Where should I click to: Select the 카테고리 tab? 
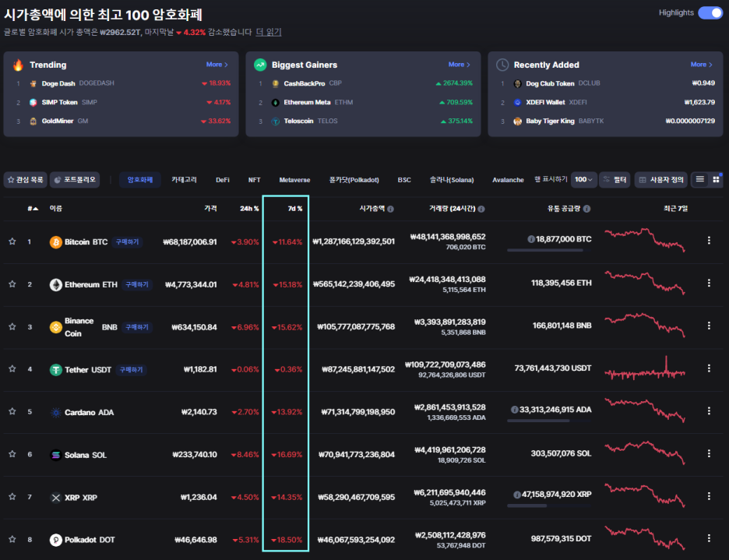(184, 180)
